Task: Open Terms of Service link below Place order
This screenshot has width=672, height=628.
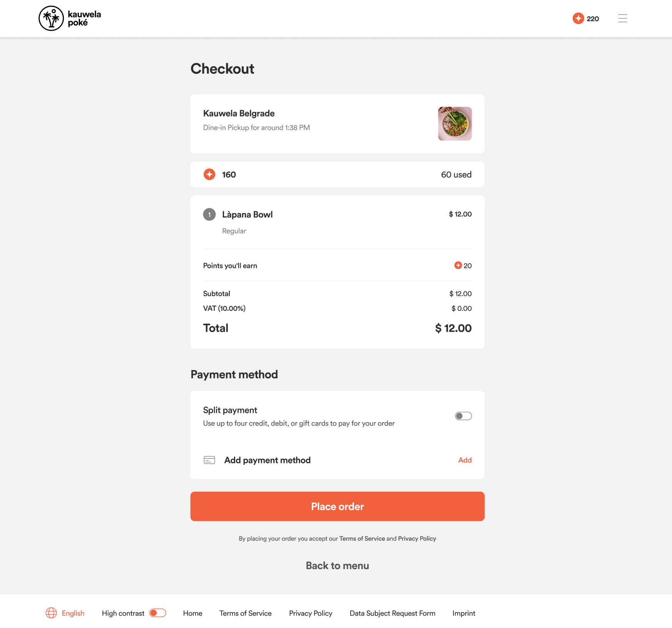Action: click(362, 538)
